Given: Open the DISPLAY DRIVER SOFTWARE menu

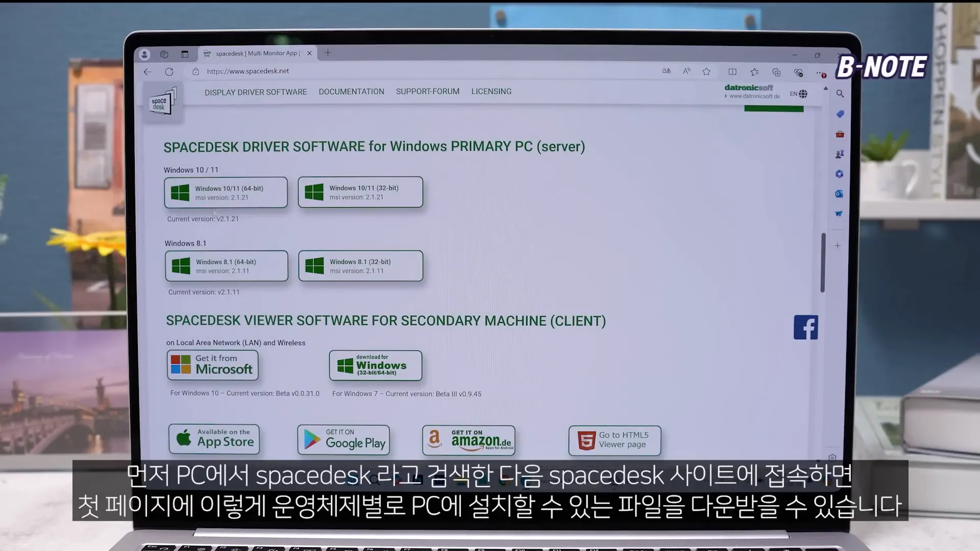Looking at the screenshot, I should [256, 91].
